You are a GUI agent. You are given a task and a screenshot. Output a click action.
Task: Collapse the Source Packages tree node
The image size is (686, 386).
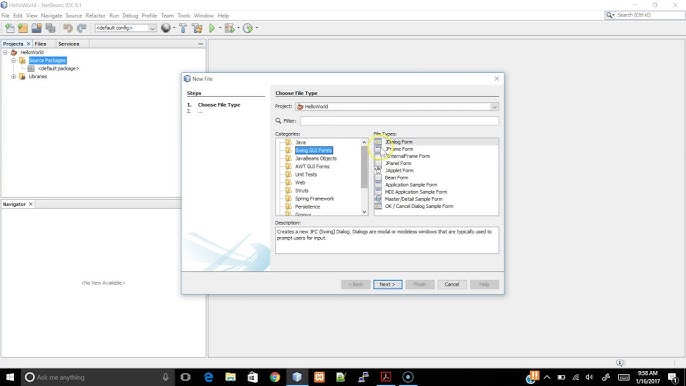[x=14, y=60]
